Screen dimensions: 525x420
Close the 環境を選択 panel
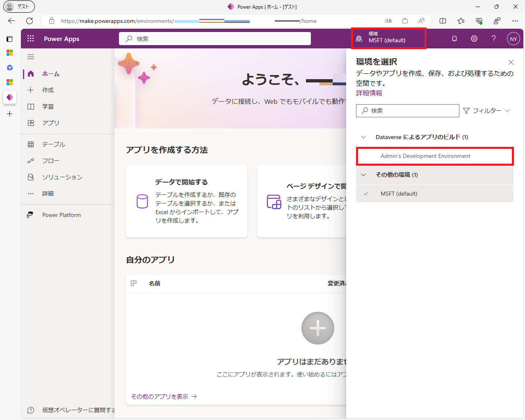pos(511,62)
